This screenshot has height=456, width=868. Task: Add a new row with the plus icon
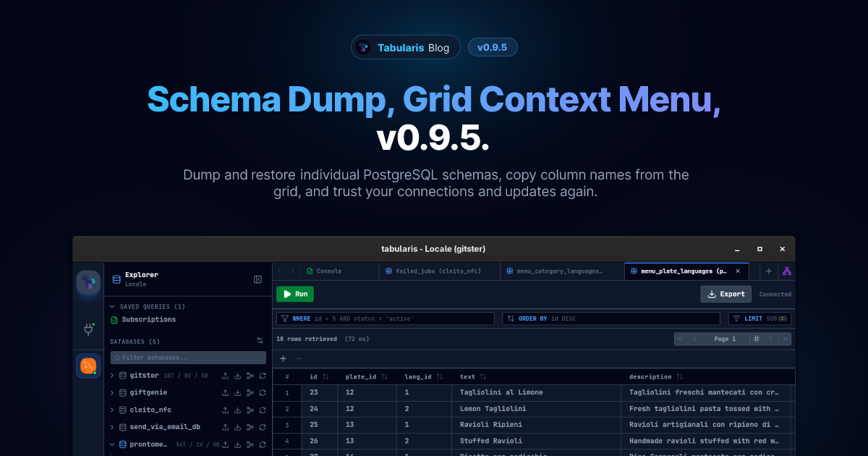point(282,357)
